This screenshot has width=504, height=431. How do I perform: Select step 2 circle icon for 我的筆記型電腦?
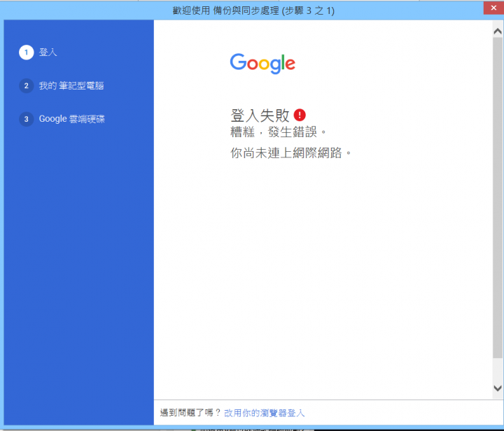[x=27, y=86]
